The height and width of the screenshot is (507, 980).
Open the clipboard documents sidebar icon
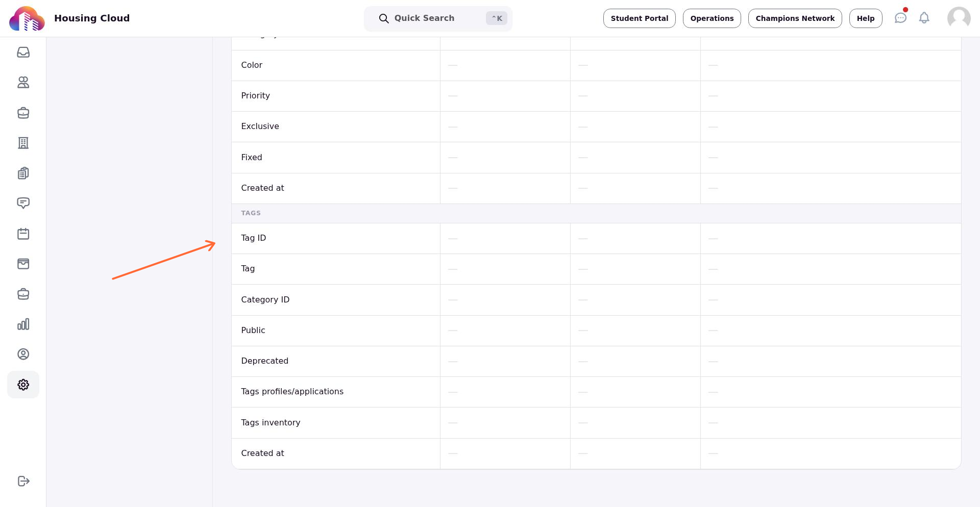coord(23,173)
